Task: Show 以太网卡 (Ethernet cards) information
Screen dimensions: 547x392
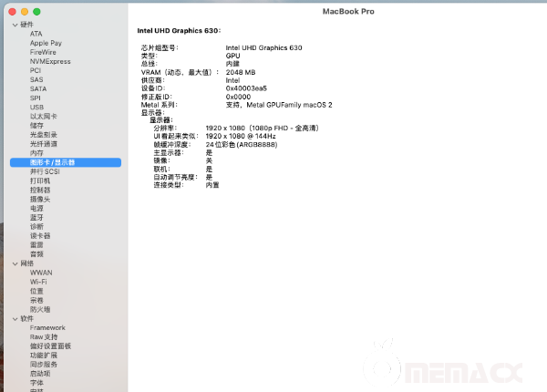Action: click(x=43, y=116)
